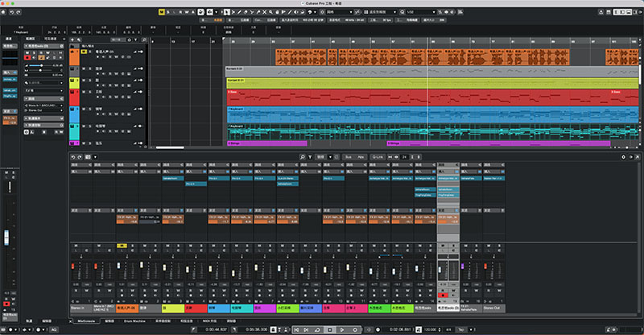Close the lower zone with the x button
Screen dimensions: 644x335
(70, 321)
